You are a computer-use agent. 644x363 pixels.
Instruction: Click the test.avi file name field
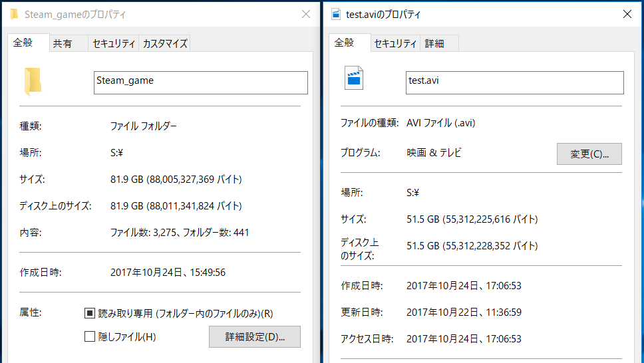[x=515, y=82]
